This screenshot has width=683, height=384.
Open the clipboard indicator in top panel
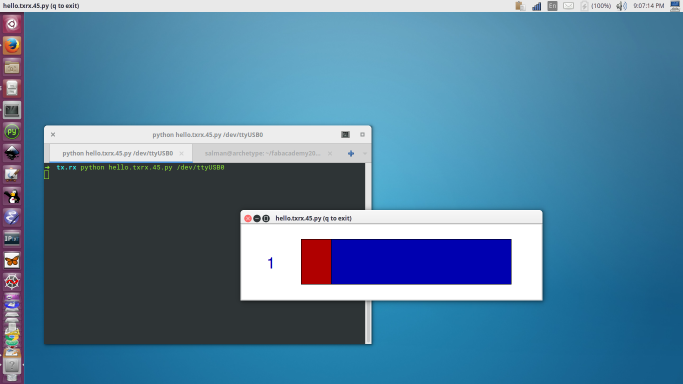coord(520,6)
